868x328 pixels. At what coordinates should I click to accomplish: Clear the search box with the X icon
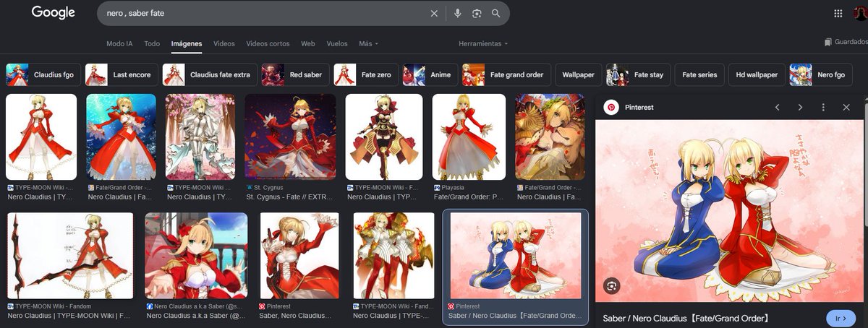[434, 13]
